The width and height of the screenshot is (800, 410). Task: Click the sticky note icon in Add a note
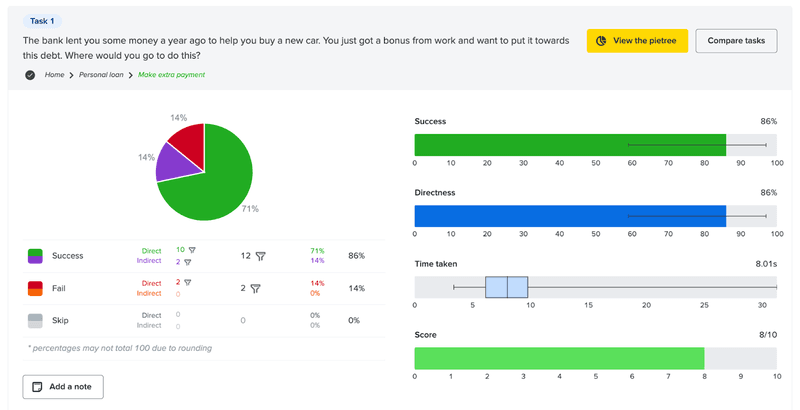[x=38, y=386]
